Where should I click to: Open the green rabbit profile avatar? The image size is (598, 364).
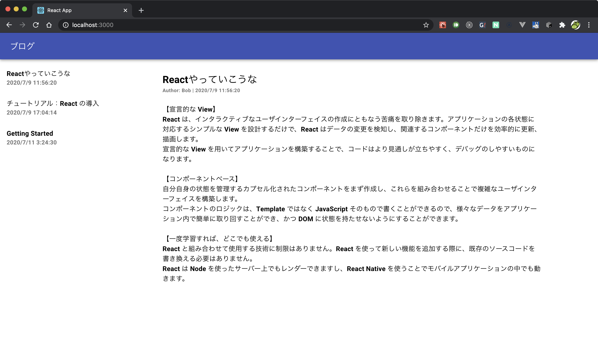coord(575,25)
